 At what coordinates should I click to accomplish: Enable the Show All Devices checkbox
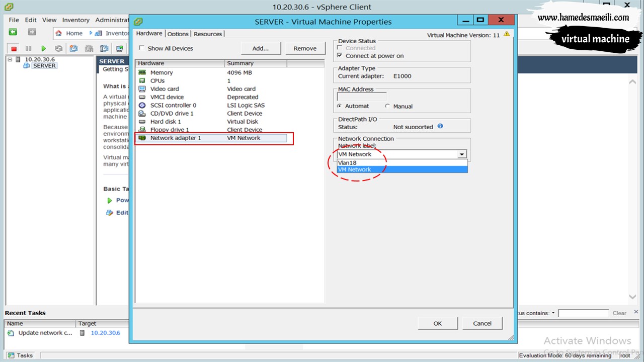(142, 48)
